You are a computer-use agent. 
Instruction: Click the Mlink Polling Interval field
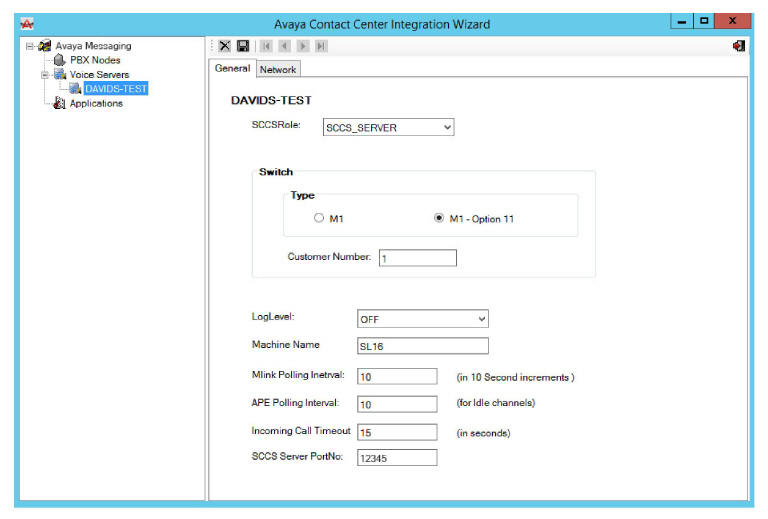click(397, 377)
